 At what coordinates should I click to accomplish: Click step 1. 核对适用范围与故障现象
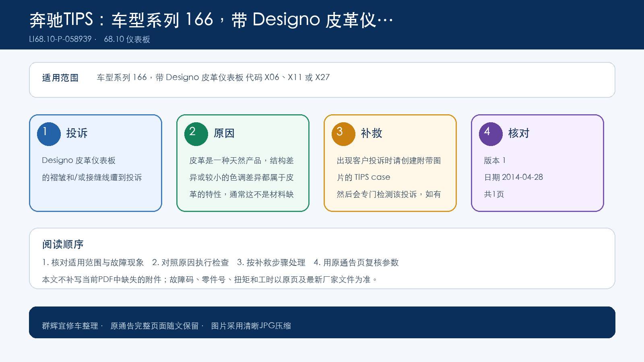(x=93, y=263)
